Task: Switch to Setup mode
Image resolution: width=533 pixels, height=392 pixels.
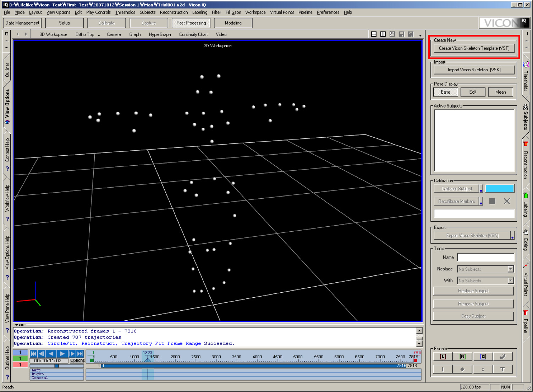Action: coord(65,23)
